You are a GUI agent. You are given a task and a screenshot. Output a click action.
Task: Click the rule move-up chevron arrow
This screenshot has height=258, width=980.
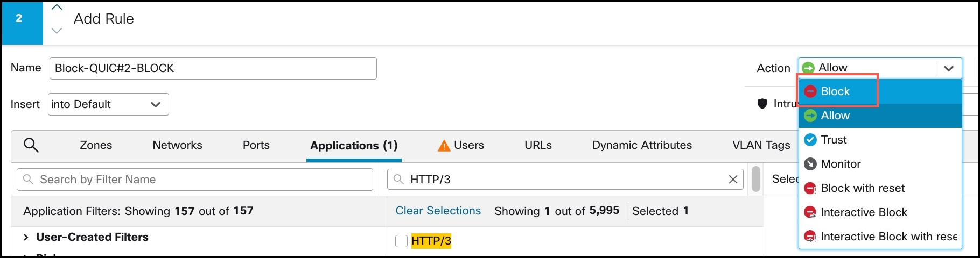[57, 8]
